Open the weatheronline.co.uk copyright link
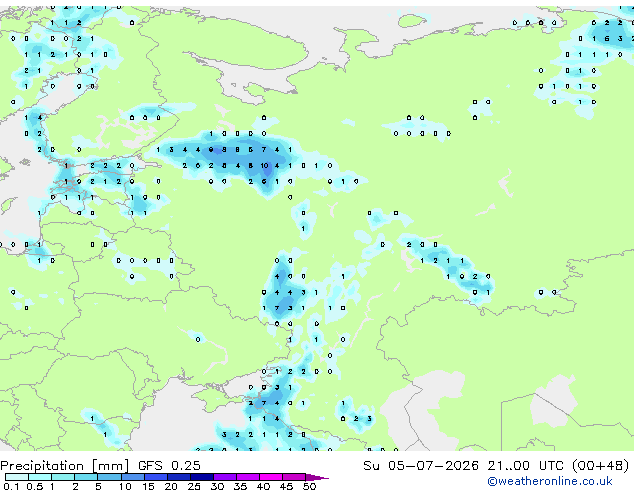Viewport: 634px width, 490px height. point(550,481)
